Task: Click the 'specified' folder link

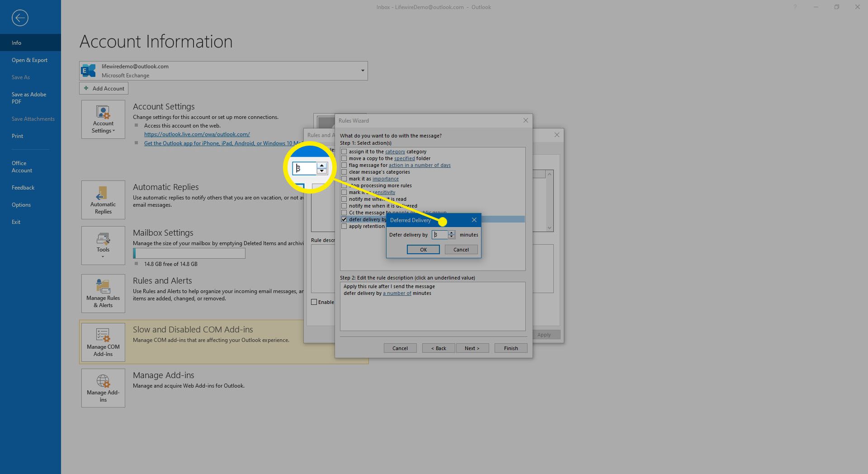Action: coord(405,158)
